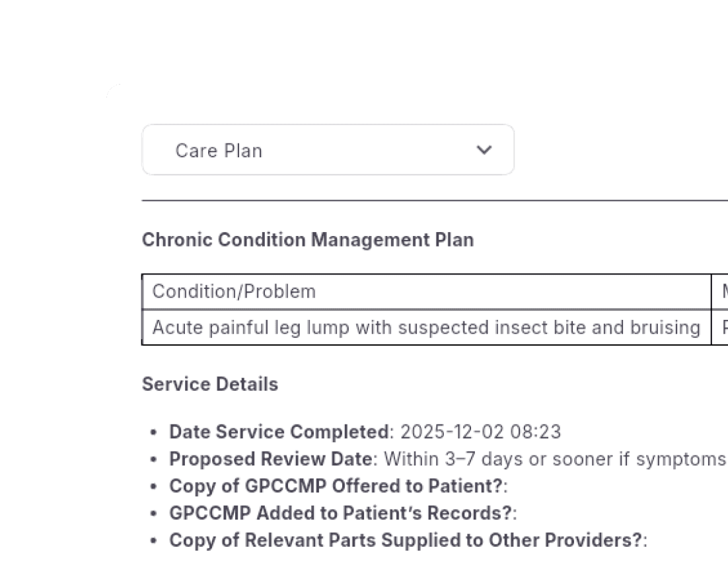Click Copy of GPCCMP Offered to Patient line
This screenshot has width=728, height=587.
pos(337,486)
